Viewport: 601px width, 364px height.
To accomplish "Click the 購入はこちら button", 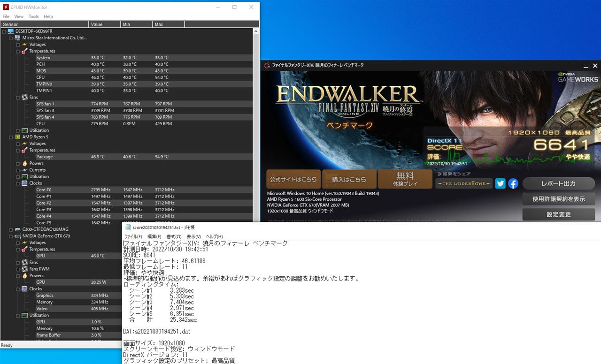I will [349, 179].
